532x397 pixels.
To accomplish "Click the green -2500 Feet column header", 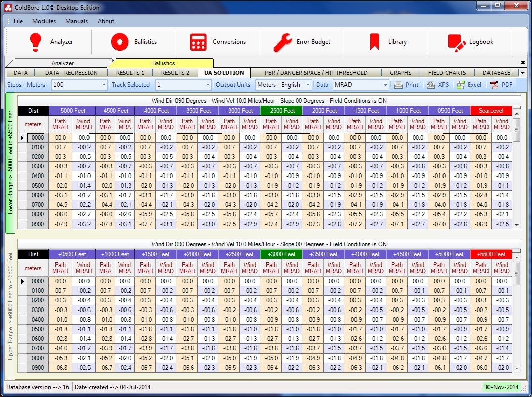I will pyautogui.click(x=281, y=111).
